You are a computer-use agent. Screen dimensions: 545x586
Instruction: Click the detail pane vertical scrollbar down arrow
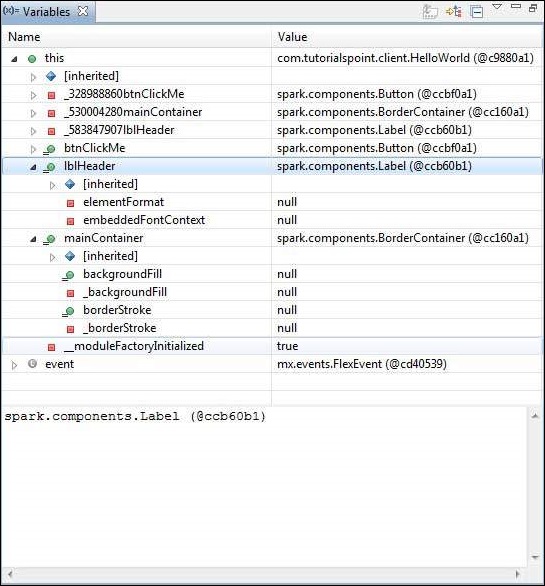(535, 558)
